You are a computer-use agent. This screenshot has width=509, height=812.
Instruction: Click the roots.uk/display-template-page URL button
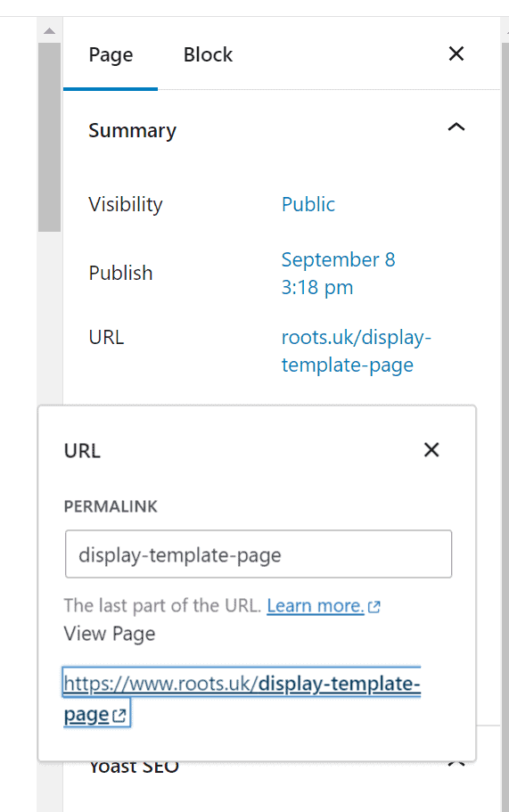[357, 351]
